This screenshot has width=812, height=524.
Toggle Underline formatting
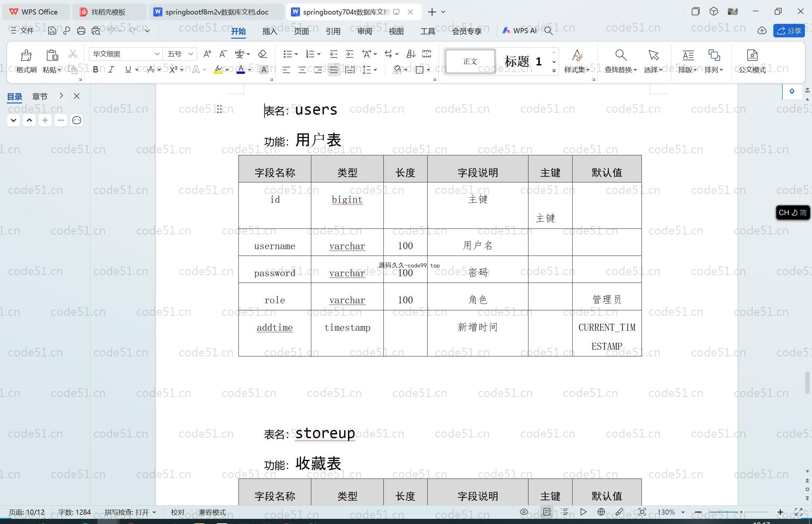128,70
